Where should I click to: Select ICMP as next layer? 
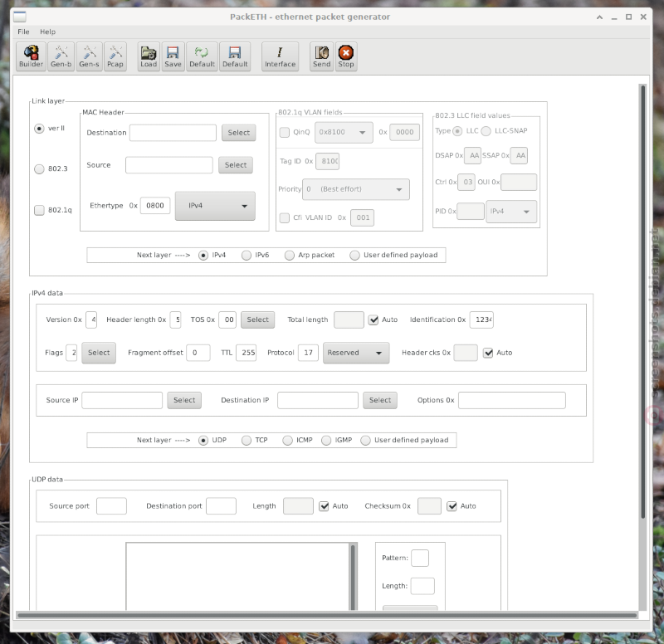pos(287,441)
